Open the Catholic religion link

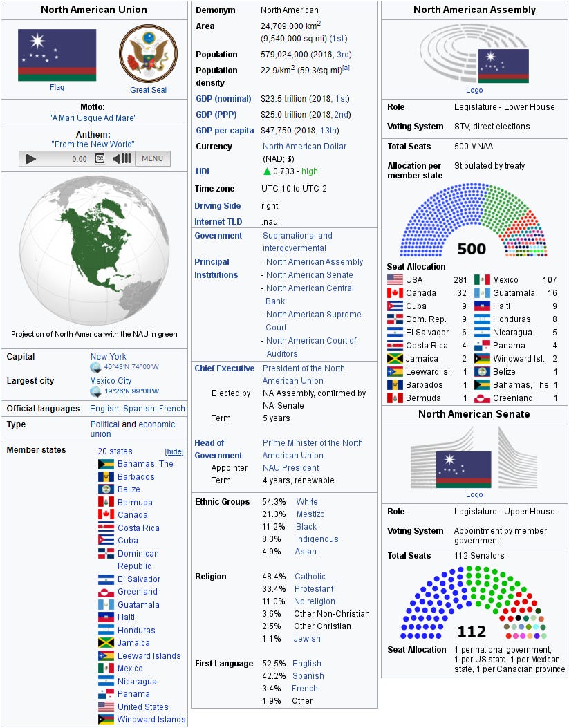[x=310, y=577]
